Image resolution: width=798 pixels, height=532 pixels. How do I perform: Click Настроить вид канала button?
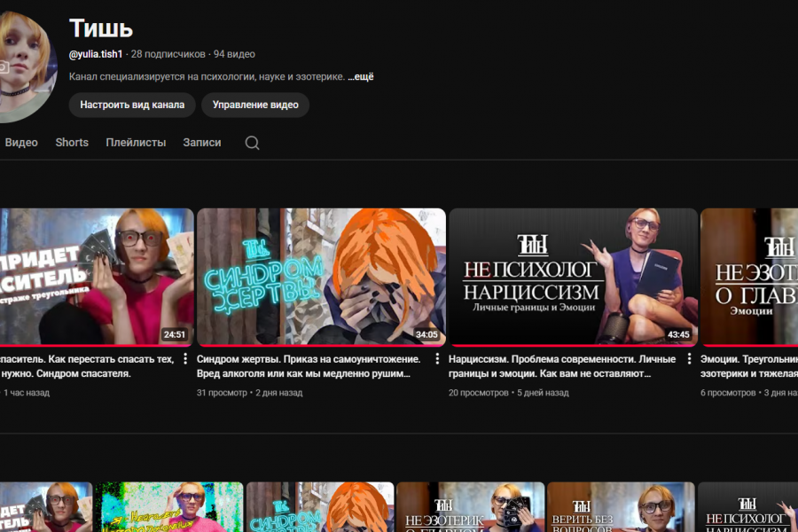tap(132, 105)
